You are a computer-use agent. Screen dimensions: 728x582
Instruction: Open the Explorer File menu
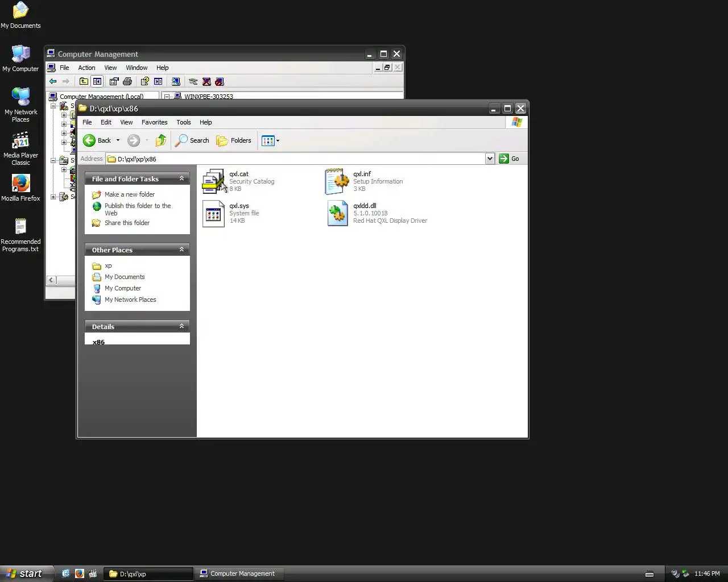pyautogui.click(x=87, y=122)
